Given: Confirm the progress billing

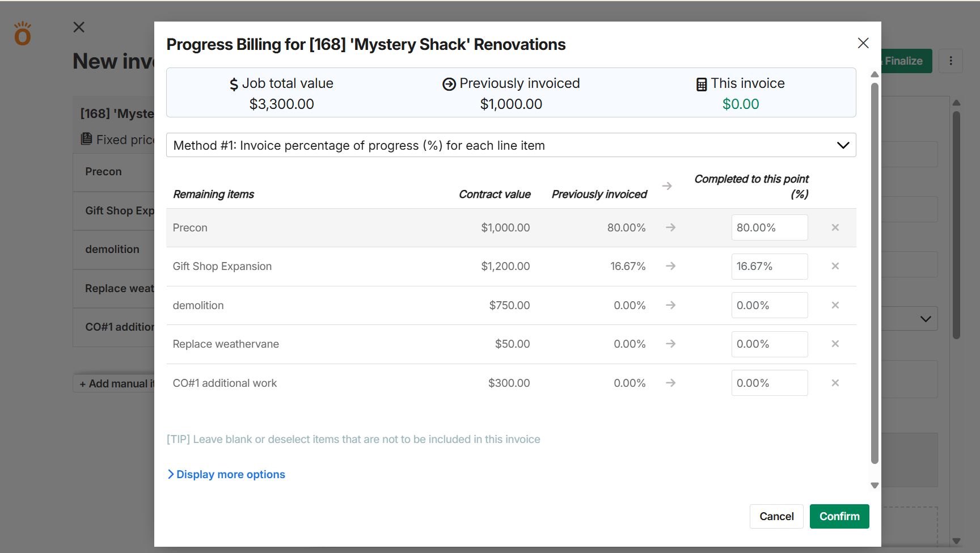Looking at the screenshot, I should [x=839, y=516].
